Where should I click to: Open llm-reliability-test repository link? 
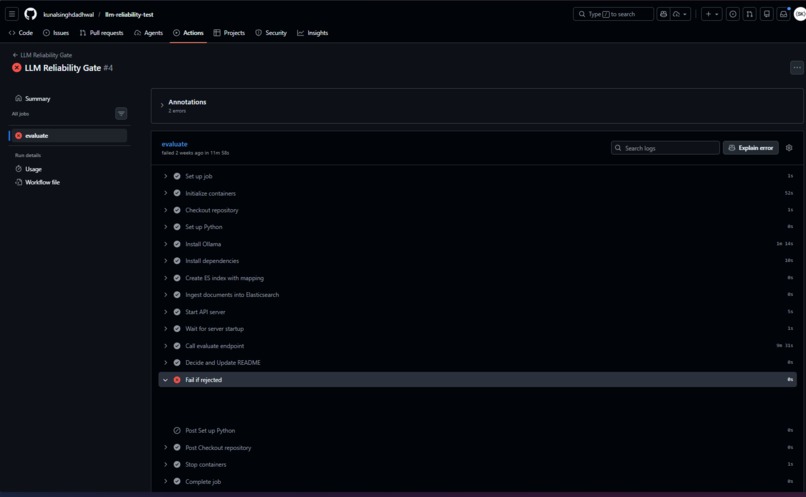(x=129, y=14)
